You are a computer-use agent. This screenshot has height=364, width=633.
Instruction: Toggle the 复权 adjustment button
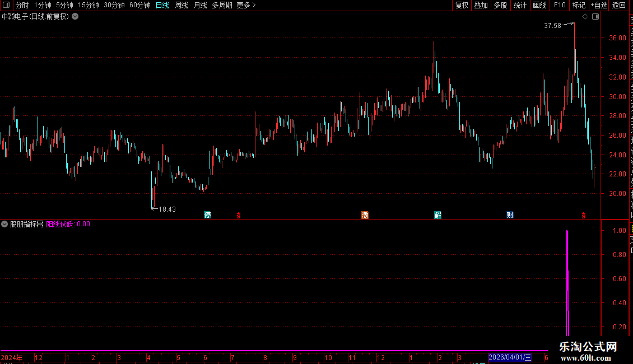462,5
